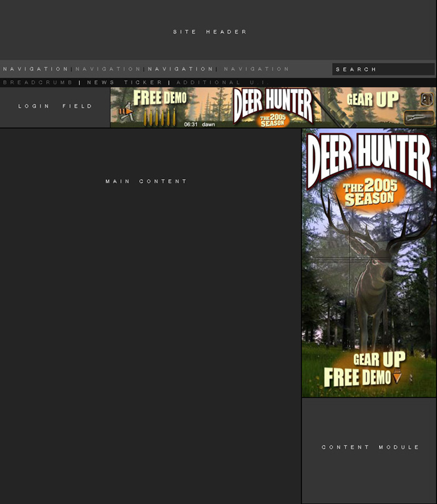437x504 pixels.
Task: Click the bullets ammo row in banner
Action: (x=159, y=117)
